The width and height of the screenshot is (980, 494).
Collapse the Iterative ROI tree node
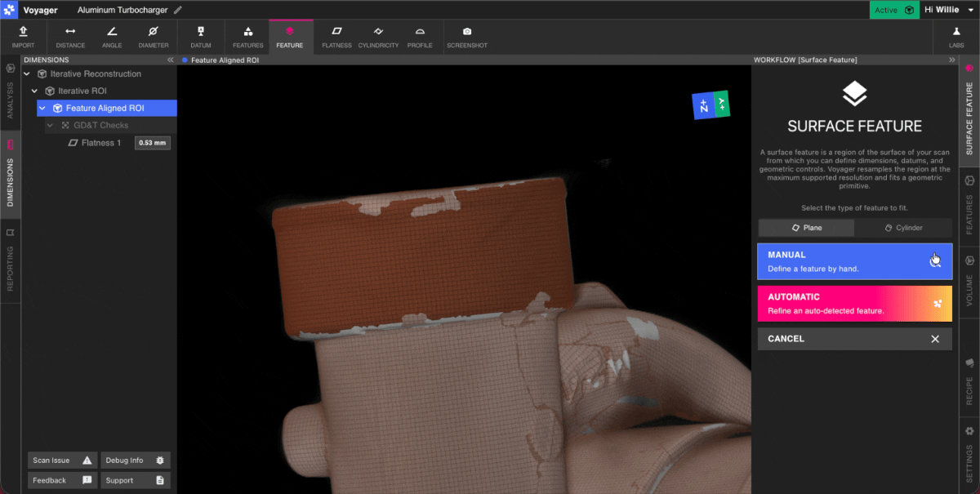tap(34, 91)
